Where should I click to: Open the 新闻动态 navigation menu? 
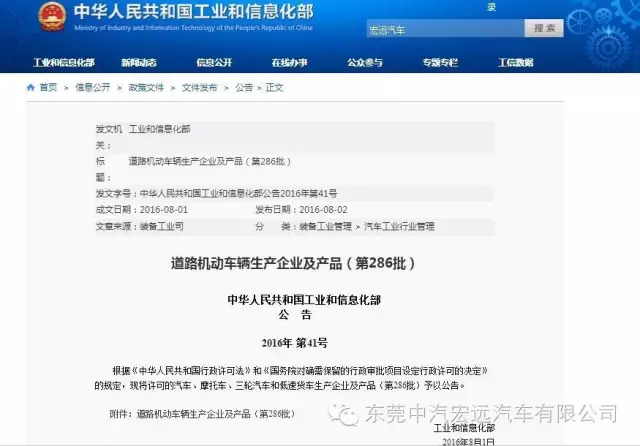[138, 62]
